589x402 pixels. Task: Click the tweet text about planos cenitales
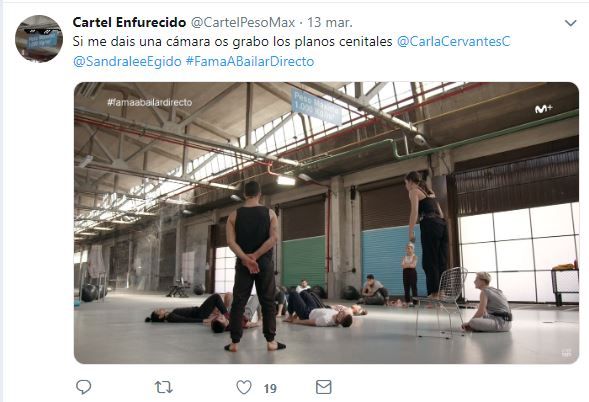tap(232, 41)
